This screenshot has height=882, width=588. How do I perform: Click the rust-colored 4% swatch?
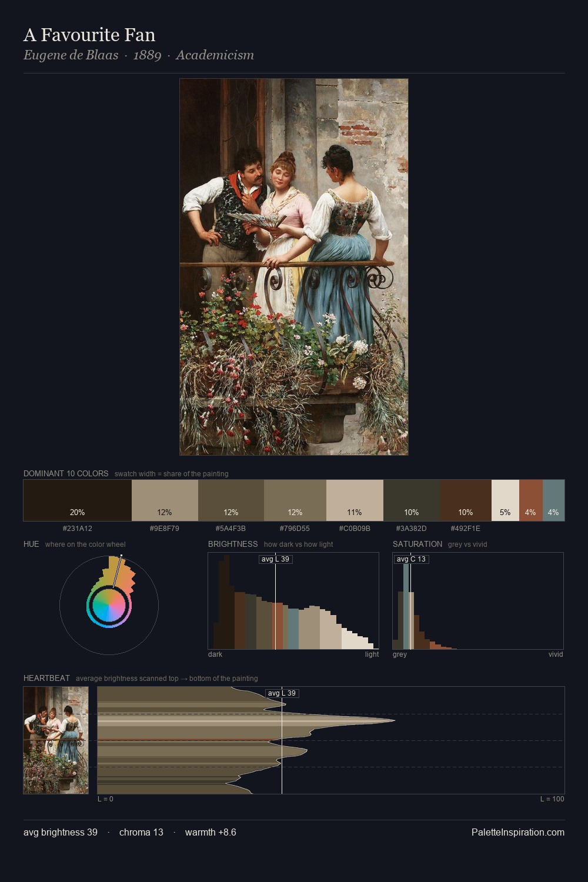[531, 500]
